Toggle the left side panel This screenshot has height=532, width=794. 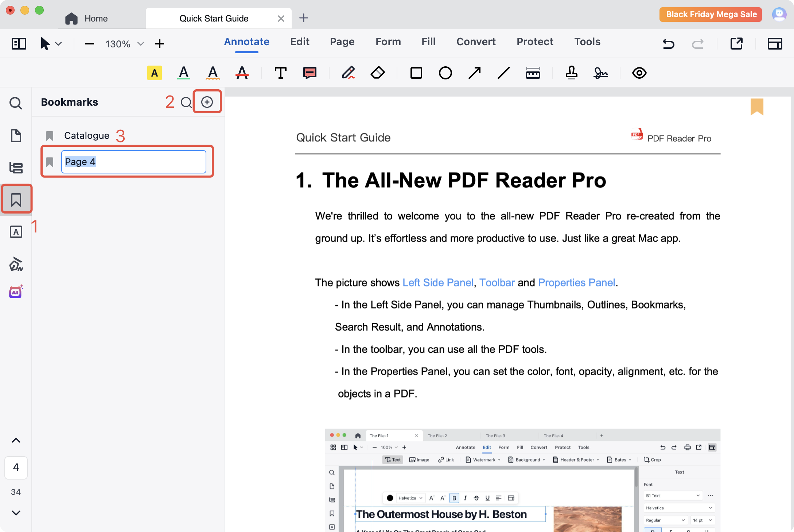click(x=19, y=44)
